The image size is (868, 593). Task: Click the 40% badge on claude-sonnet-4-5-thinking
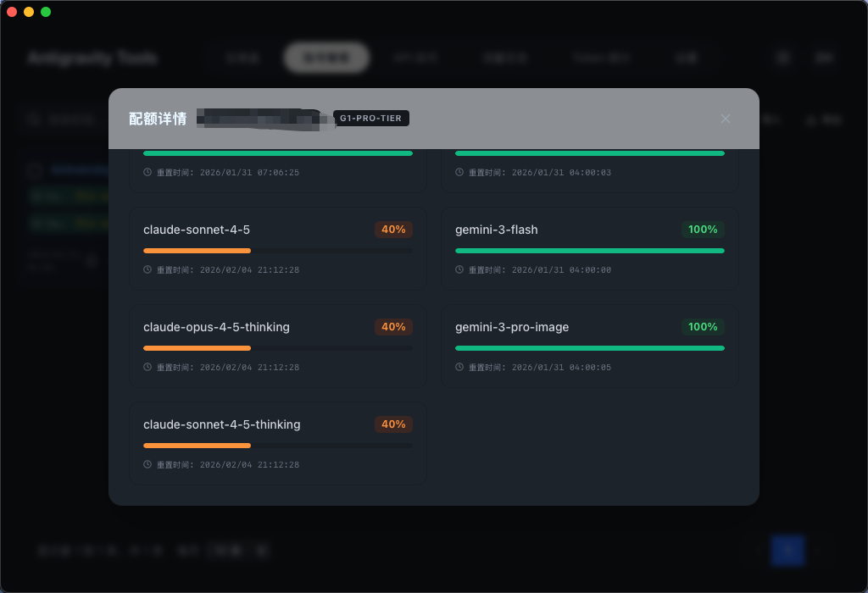pyautogui.click(x=393, y=424)
